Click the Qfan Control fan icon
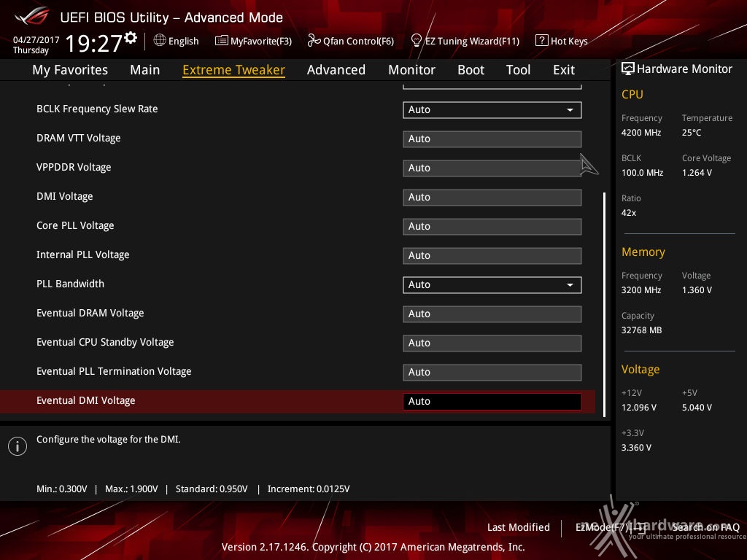The width and height of the screenshot is (747, 560). pyautogui.click(x=314, y=41)
